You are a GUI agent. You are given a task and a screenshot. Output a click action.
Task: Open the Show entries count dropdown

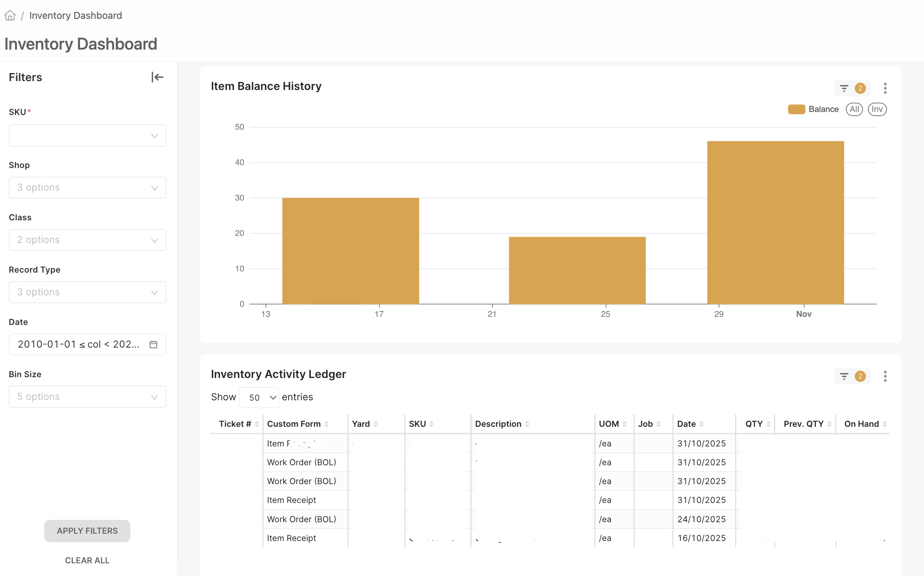point(259,397)
